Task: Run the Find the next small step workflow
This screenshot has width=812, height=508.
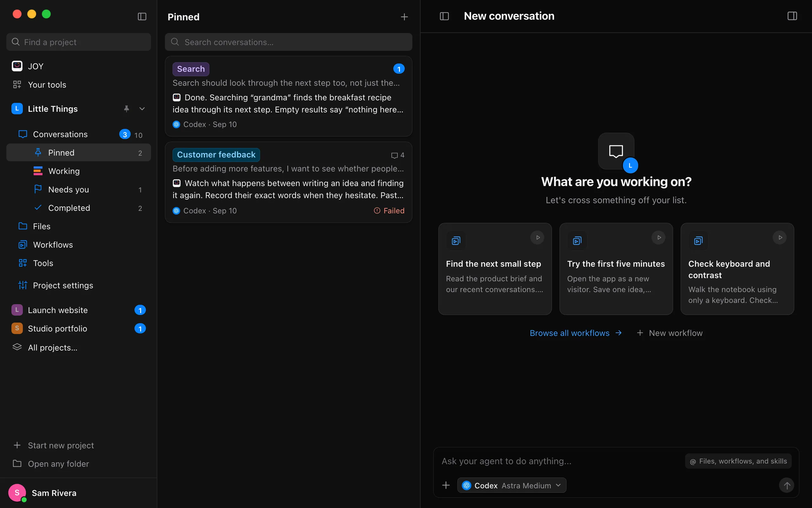Action: point(538,237)
